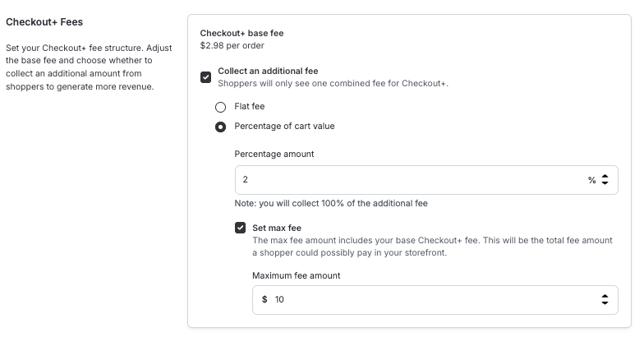Toggle the Collect an additional fee checkbox
The height and width of the screenshot is (337, 644).
(x=205, y=77)
